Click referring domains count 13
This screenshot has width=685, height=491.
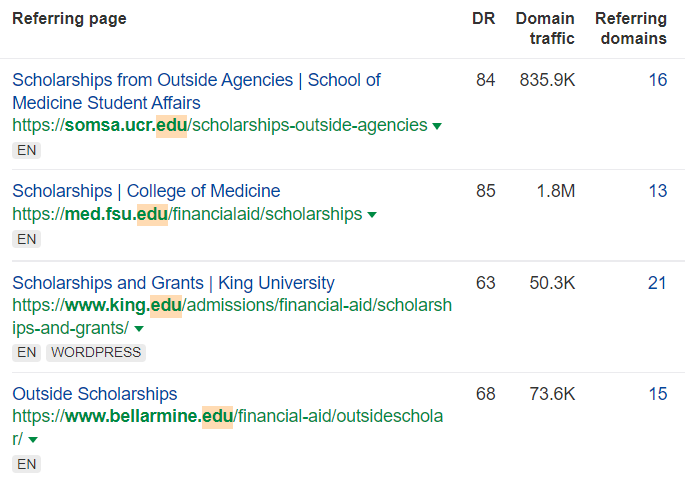pos(657,191)
